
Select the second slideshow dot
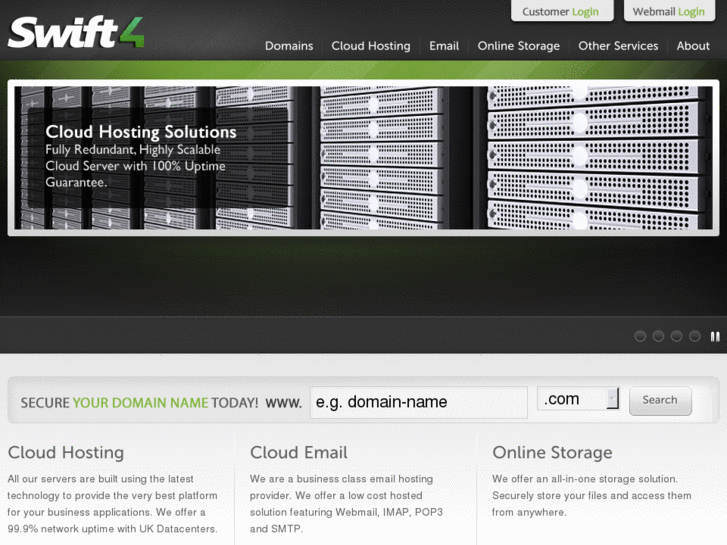(x=658, y=336)
